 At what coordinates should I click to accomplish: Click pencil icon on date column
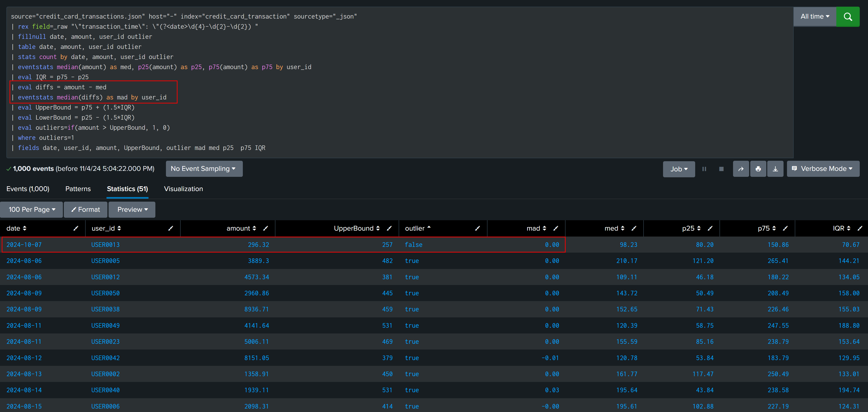click(76, 228)
